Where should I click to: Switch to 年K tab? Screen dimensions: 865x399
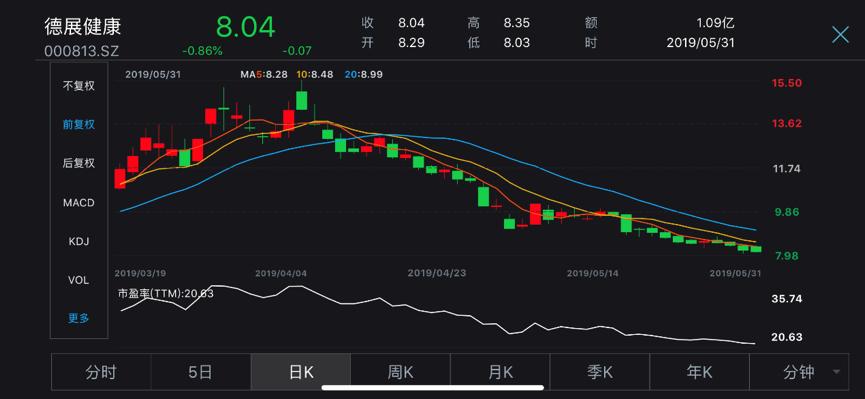click(x=700, y=372)
